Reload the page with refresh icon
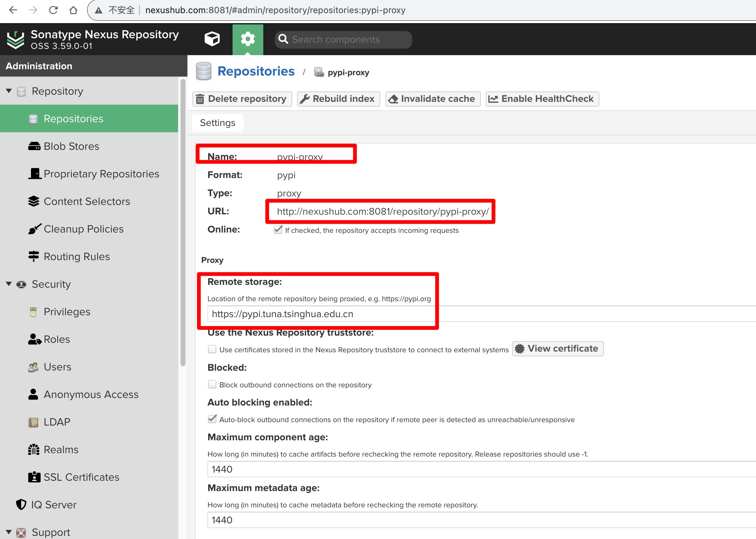Viewport: 756px width, 539px height. coord(53,10)
